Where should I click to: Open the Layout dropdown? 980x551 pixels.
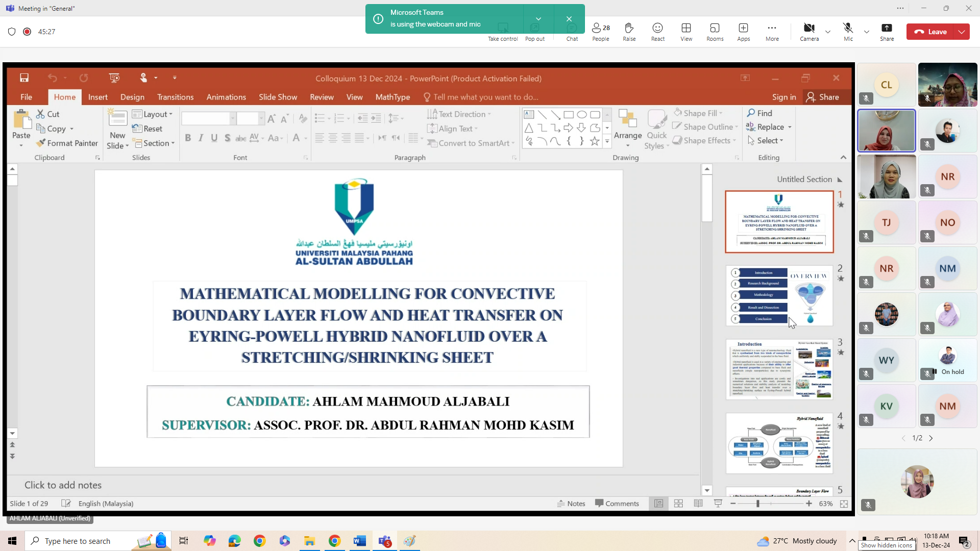[x=153, y=114]
